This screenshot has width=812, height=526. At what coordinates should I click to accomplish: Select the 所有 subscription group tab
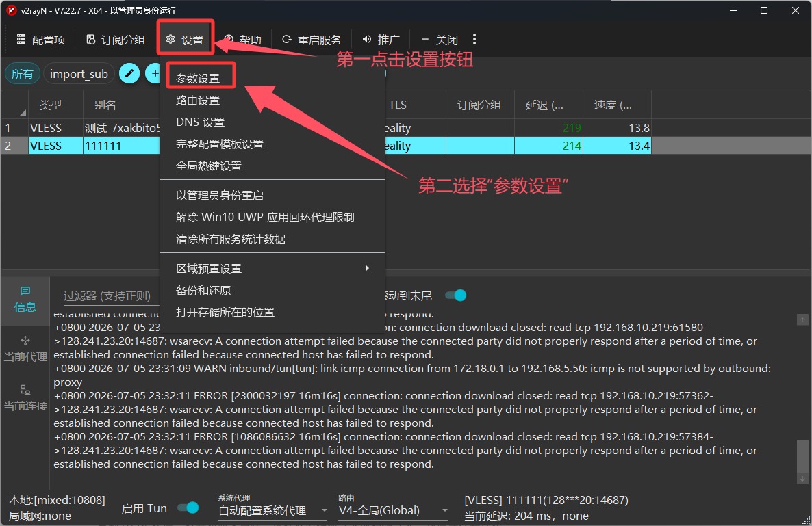click(23, 74)
